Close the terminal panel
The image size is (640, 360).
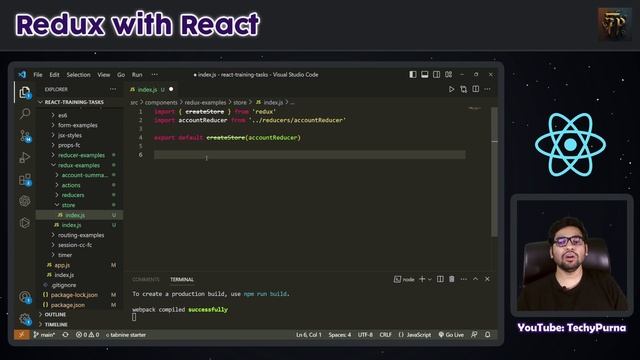pos(487,279)
